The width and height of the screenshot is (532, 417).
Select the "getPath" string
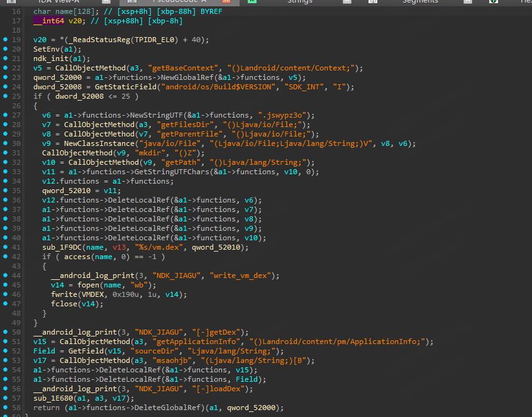181,162
